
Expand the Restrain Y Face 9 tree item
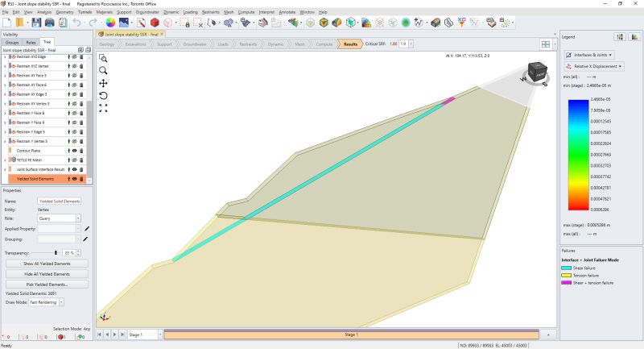pyautogui.click(x=5, y=123)
